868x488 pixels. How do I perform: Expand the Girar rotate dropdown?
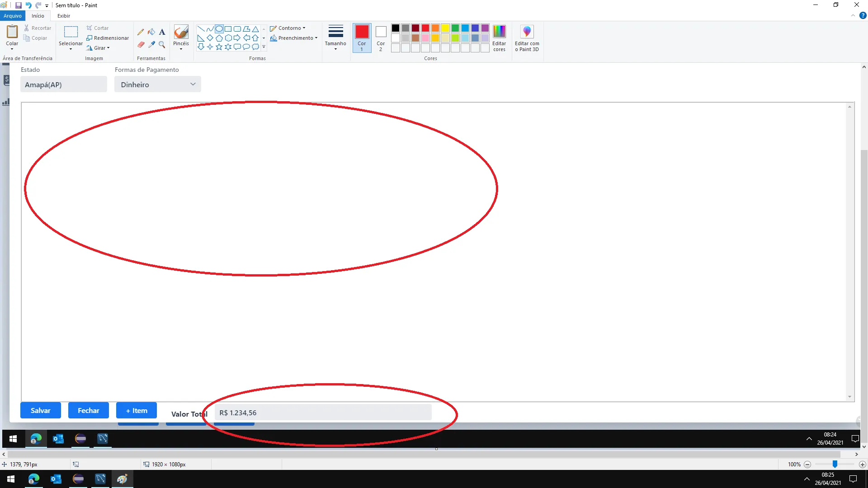(99, 48)
